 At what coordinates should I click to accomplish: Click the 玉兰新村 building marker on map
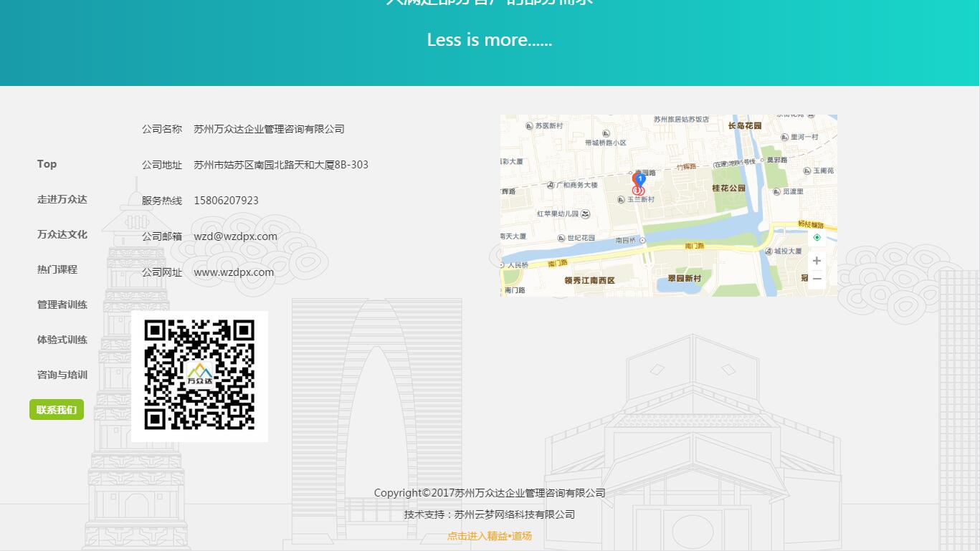tap(621, 200)
